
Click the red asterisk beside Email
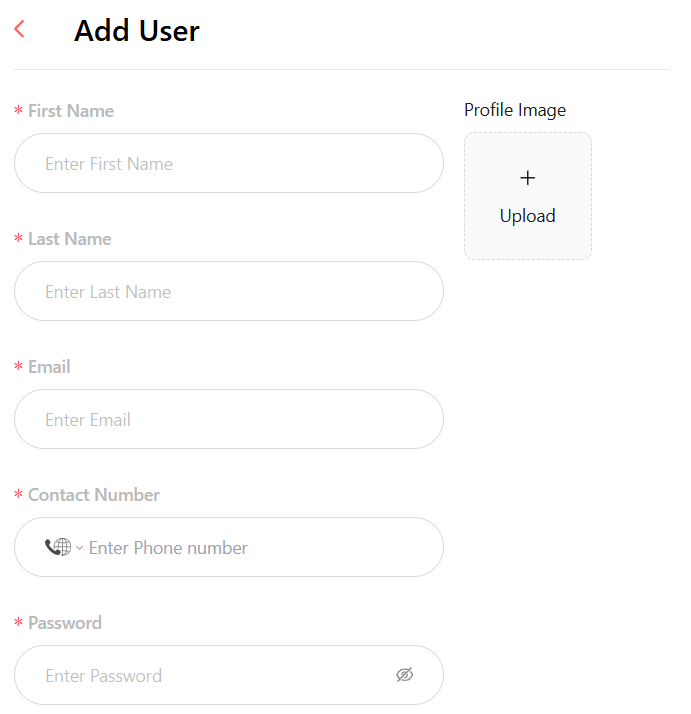pyautogui.click(x=18, y=366)
